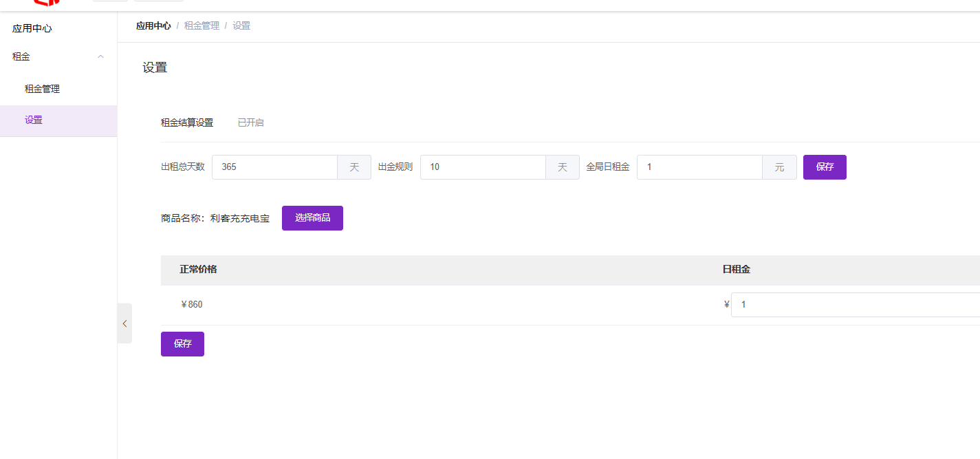This screenshot has height=459, width=980.
Task: Click the 商品名称：利客充充电宝 text
Action: pyautogui.click(x=215, y=218)
